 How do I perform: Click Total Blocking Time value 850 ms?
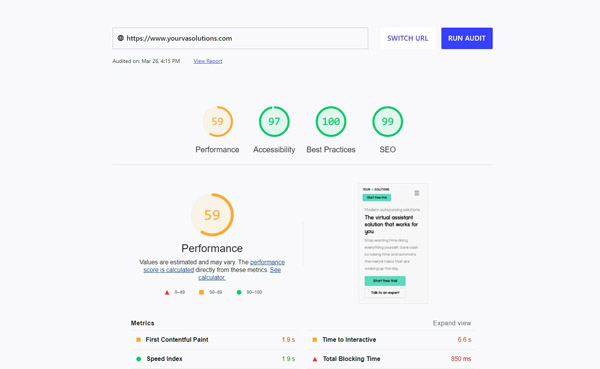[461, 359]
